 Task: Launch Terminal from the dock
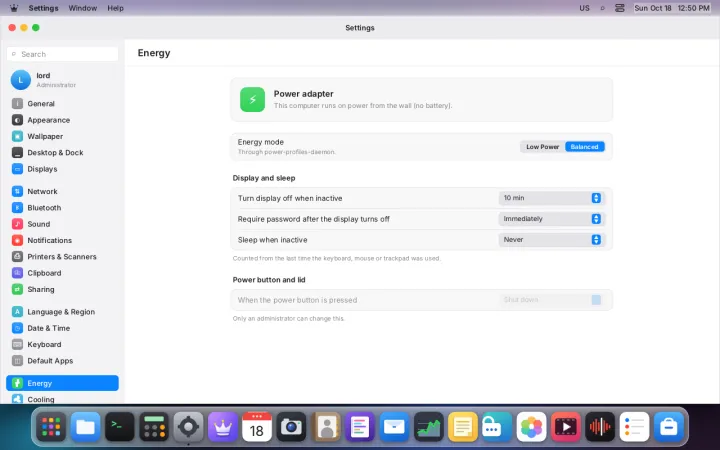[x=120, y=427]
